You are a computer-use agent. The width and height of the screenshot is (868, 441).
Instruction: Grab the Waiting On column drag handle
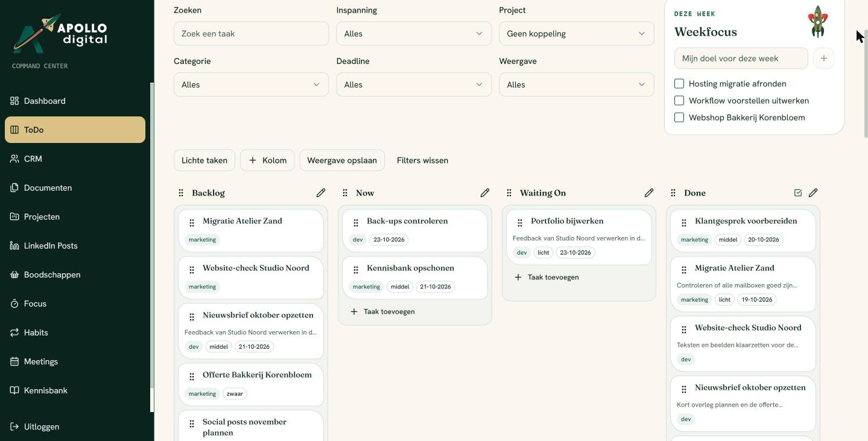(509, 193)
